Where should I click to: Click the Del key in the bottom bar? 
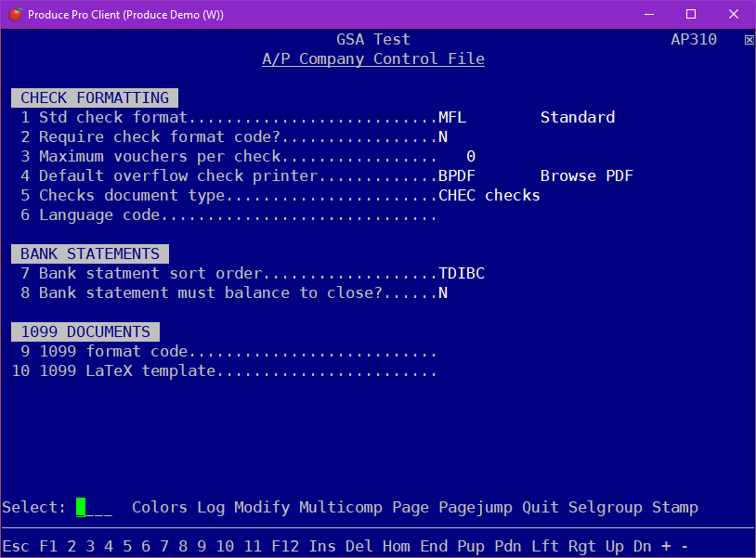pyautogui.click(x=359, y=547)
